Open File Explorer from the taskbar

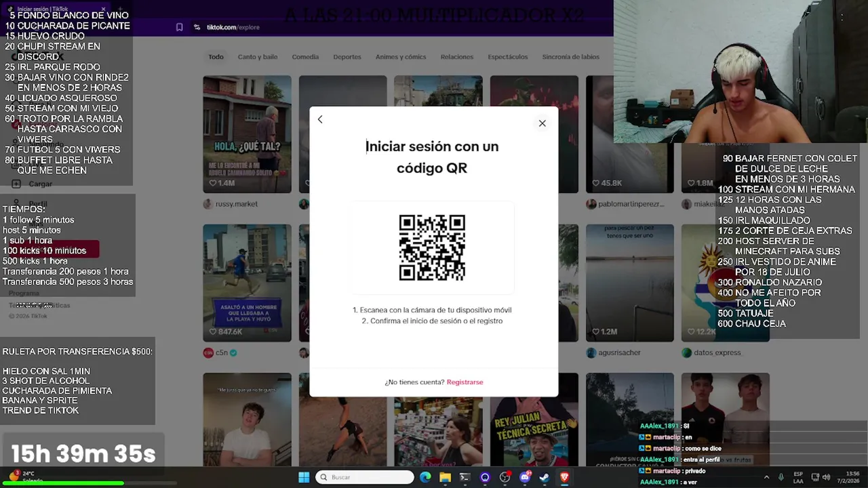click(445, 477)
